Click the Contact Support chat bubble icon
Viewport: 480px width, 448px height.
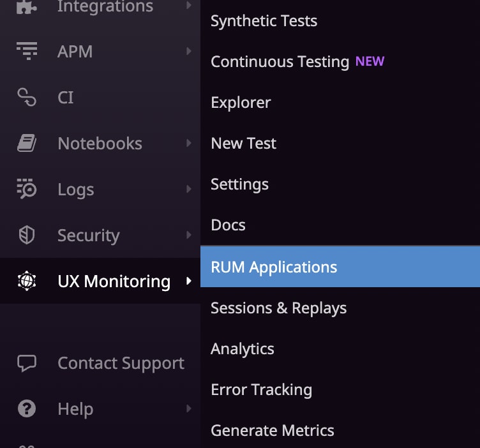click(x=26, y=363)
